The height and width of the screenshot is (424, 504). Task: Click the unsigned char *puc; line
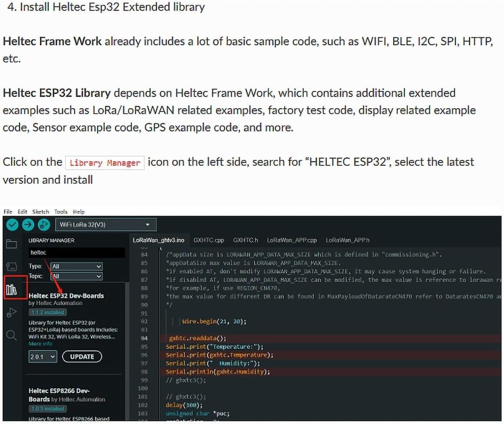[198, 414]
